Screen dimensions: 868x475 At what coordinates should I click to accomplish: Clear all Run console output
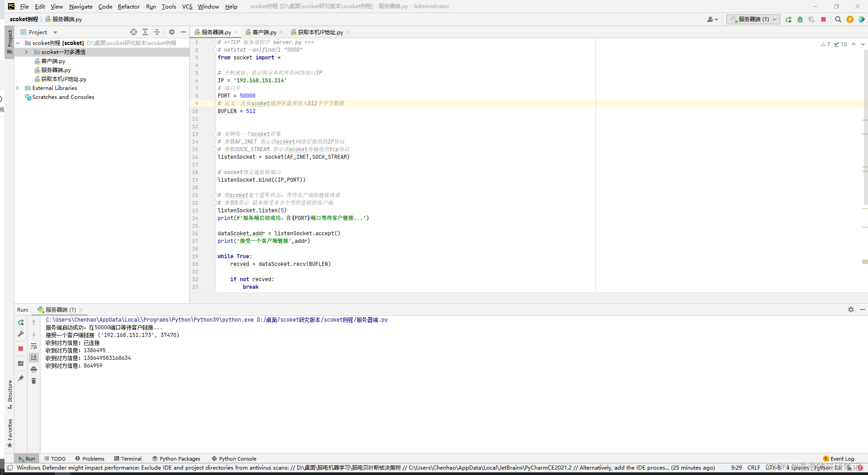[34, 381]
